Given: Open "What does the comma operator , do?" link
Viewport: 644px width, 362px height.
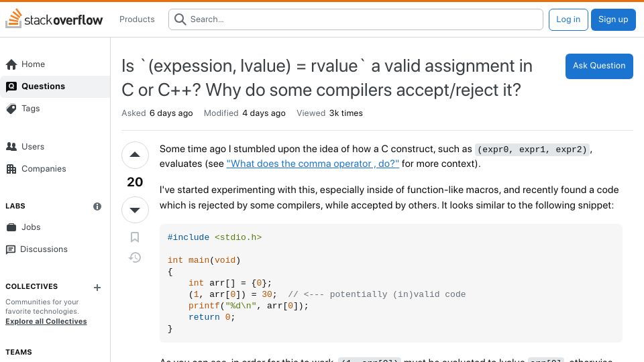Looking at the screenshot, I should (x=313, y=164).
